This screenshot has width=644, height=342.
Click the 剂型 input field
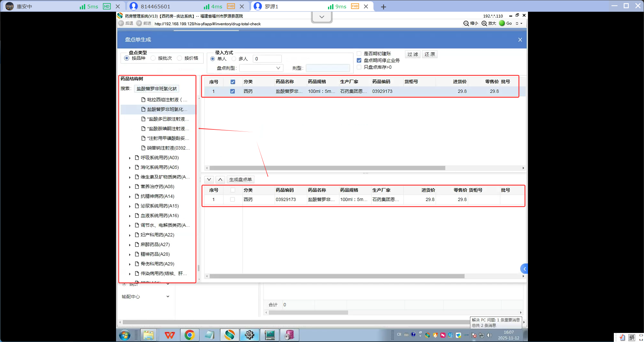coord(328,68)
